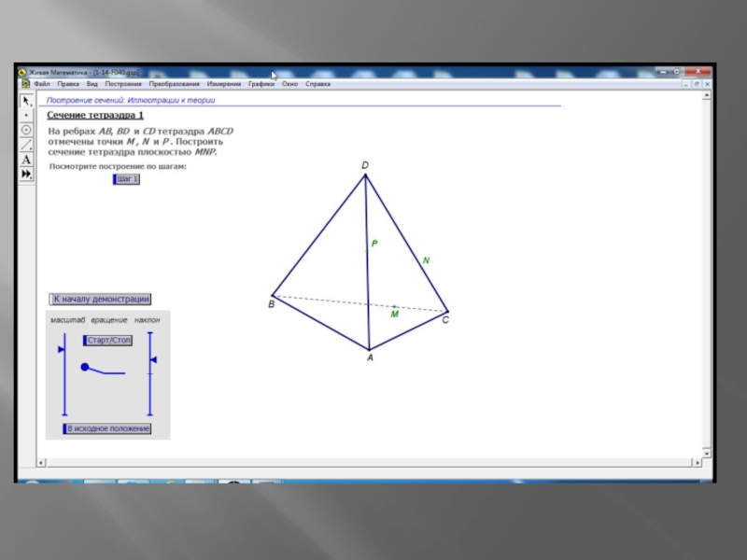Open the Измерения menu
This screenshot has width=747, height=560.
[224, 84]
